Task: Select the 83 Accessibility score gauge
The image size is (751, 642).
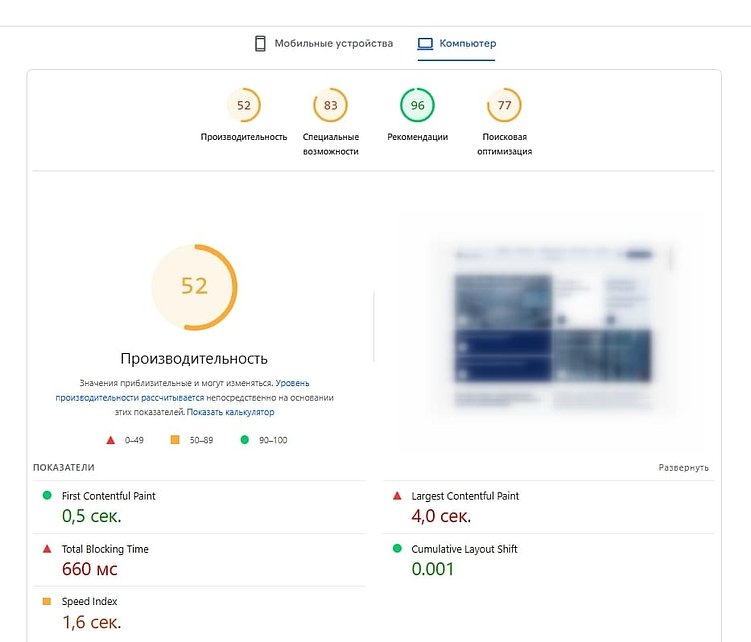Action: 330,105
